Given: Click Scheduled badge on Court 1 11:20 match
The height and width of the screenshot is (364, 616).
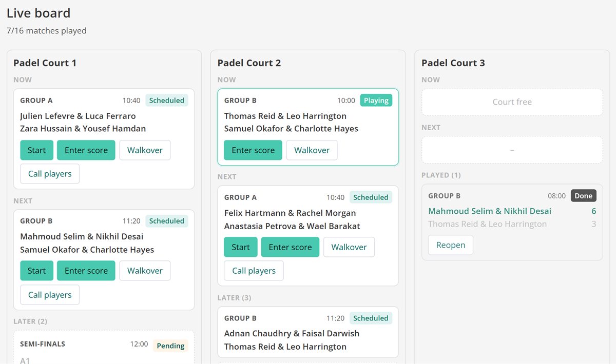Looking at the screenshot, I should [x=167, y=221].
